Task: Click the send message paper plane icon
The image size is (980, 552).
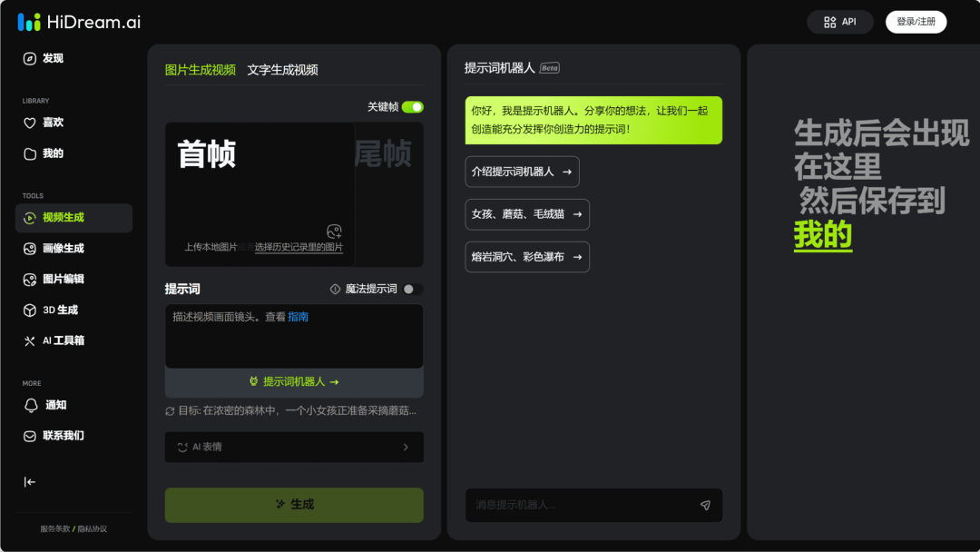Action: coord(705,505)
